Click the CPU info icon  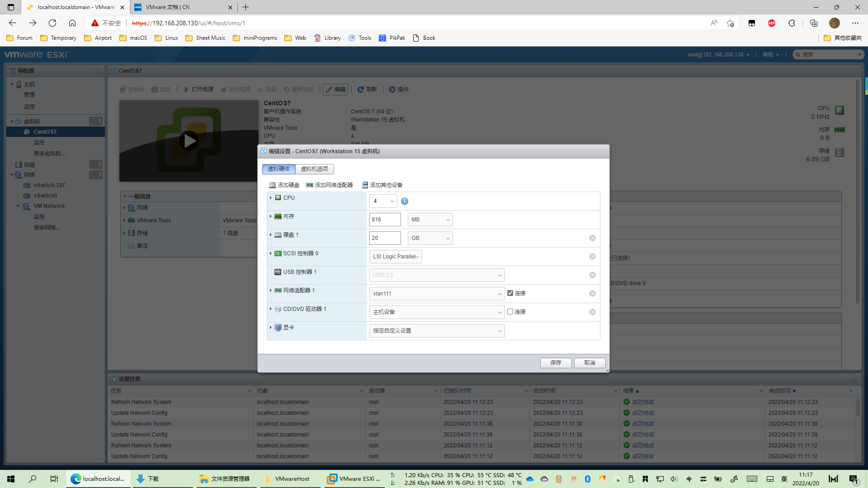pyautogui.click(x=405, y=201)
